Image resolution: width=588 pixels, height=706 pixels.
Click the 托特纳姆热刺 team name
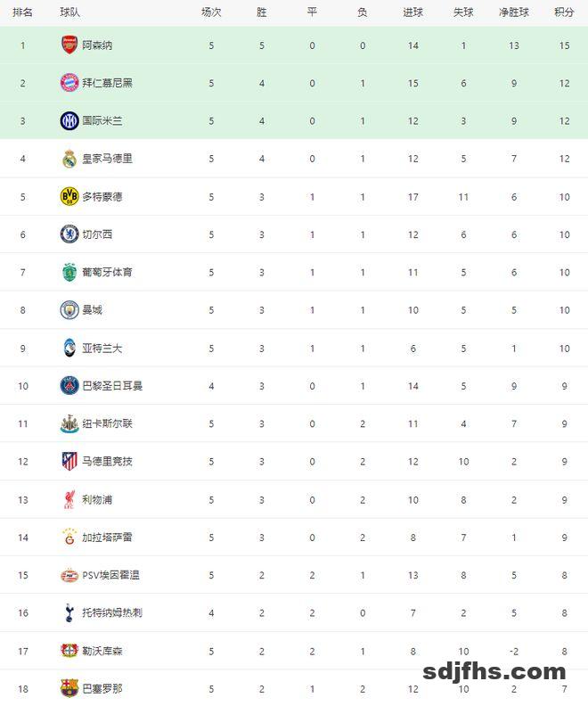[112, 613]
